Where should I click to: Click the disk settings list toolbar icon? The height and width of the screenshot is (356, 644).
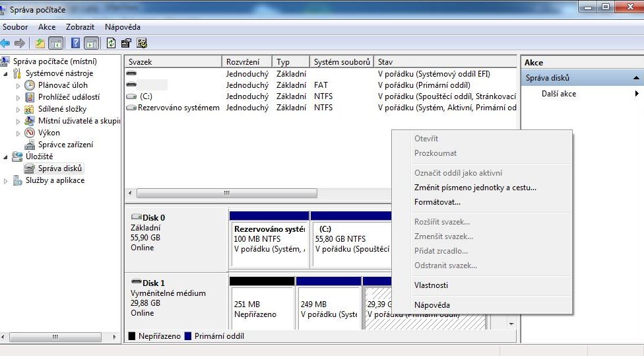[142, 43]
